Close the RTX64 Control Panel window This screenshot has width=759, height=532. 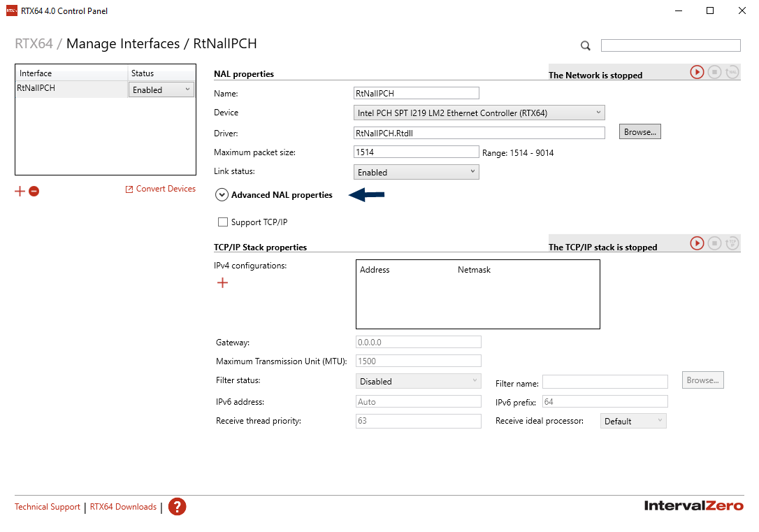742,10
